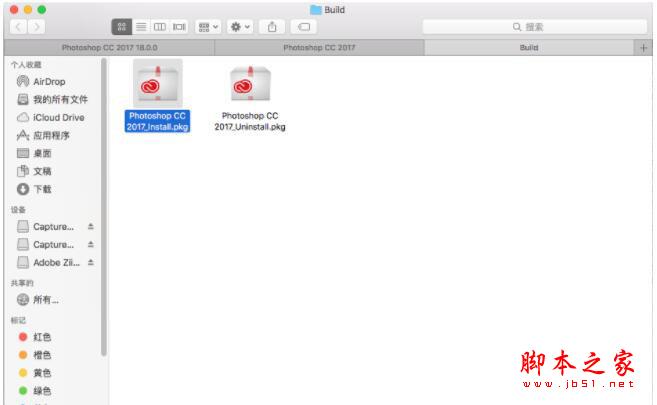
Task: Eject the first Capture... volume
Action: coord(91,227)
